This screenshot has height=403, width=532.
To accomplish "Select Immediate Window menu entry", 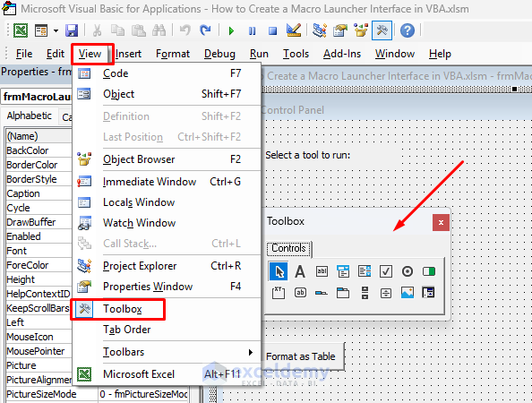I will pyautogui.click(x=167, y=182).
